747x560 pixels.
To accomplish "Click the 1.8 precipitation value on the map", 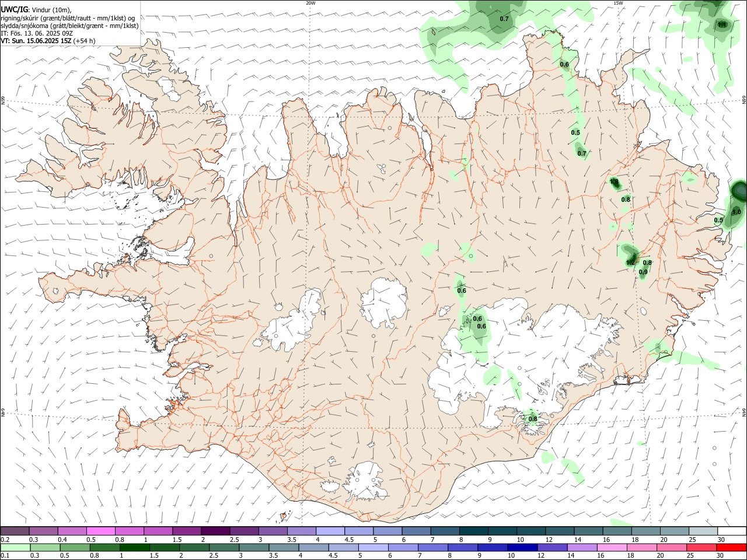I will (x=614, y=182).
